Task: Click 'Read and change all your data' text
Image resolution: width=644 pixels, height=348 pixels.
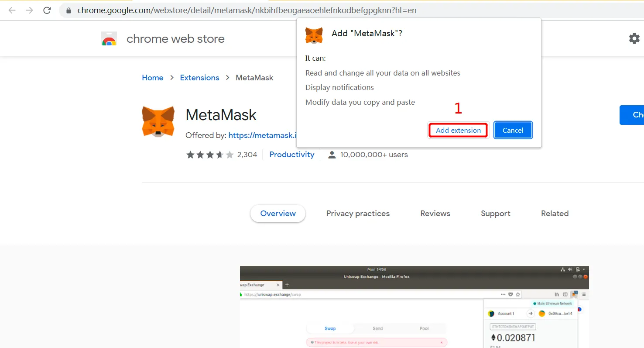Action: click(x=383, y=73)
